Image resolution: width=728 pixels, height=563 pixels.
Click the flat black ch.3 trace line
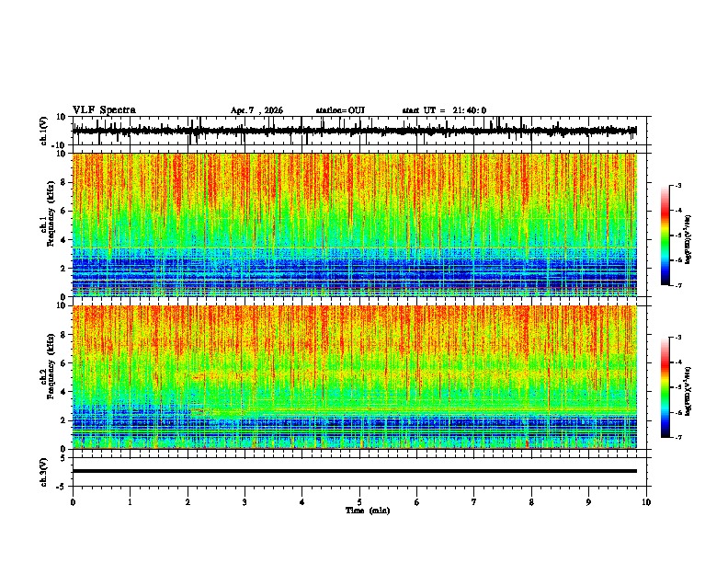pos(355,471)
